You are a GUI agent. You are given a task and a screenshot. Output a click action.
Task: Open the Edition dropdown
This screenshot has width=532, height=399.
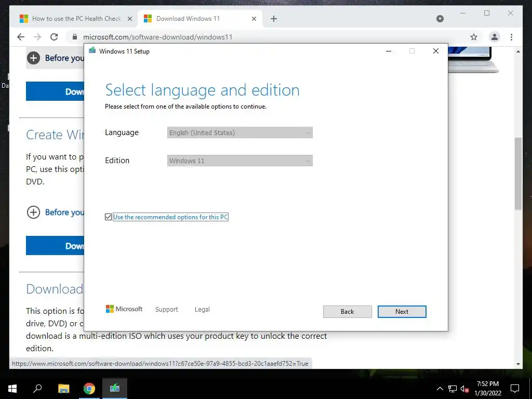pyautogui.click(x=240, y=161)
